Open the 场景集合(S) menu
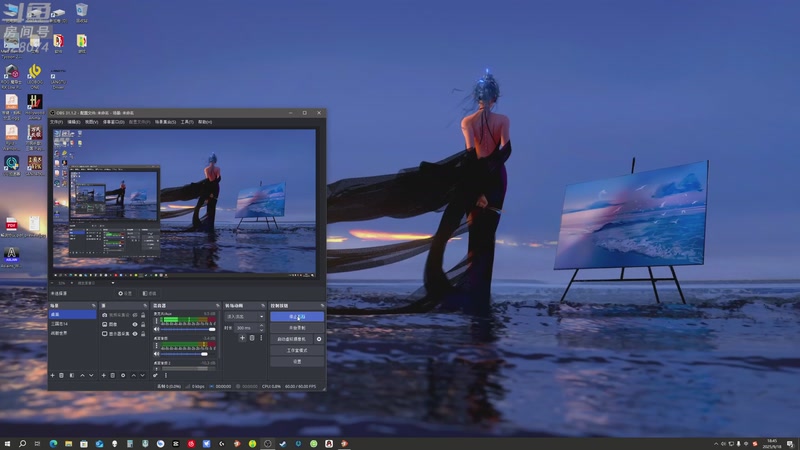800x450 pixels. click(165, 122)
